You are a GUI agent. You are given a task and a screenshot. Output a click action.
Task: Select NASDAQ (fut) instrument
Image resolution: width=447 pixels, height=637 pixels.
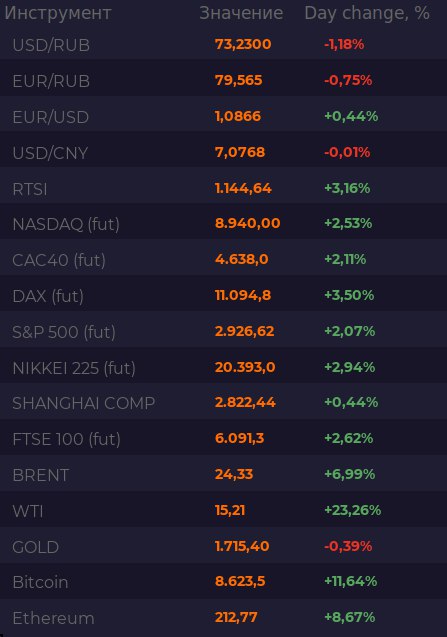[66, 224]
